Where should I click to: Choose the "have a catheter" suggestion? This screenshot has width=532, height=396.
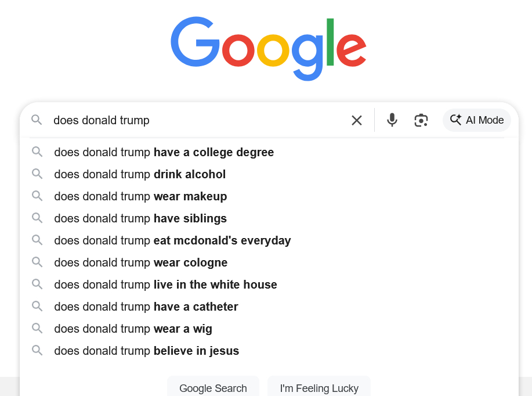point(146,307)
